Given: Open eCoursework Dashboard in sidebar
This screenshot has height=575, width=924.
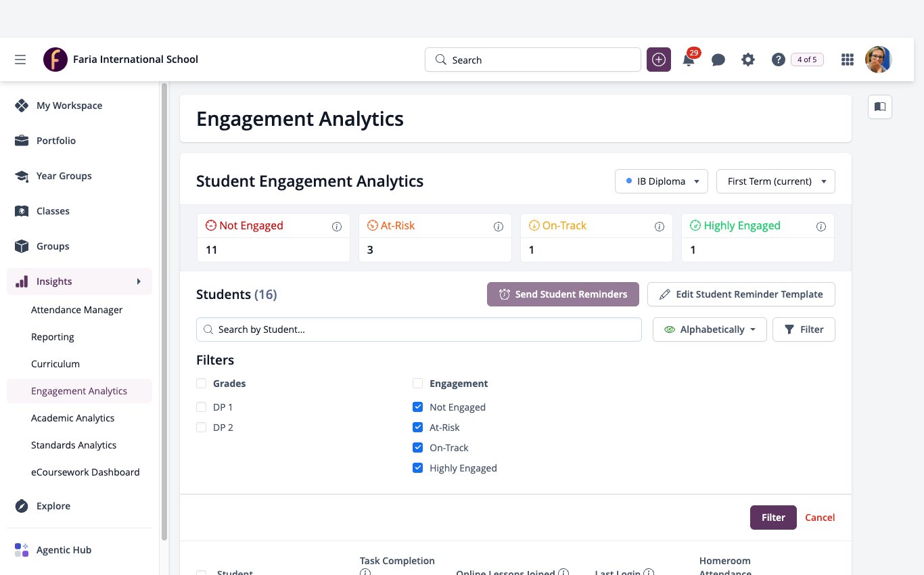Looking at the screenshot, I should coord(85,472).
